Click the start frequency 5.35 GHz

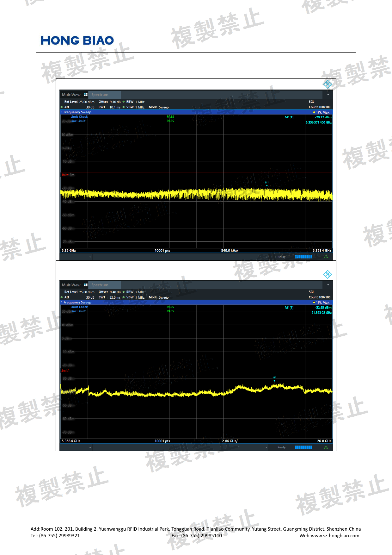pyautogui.click(x=69, y=251)
